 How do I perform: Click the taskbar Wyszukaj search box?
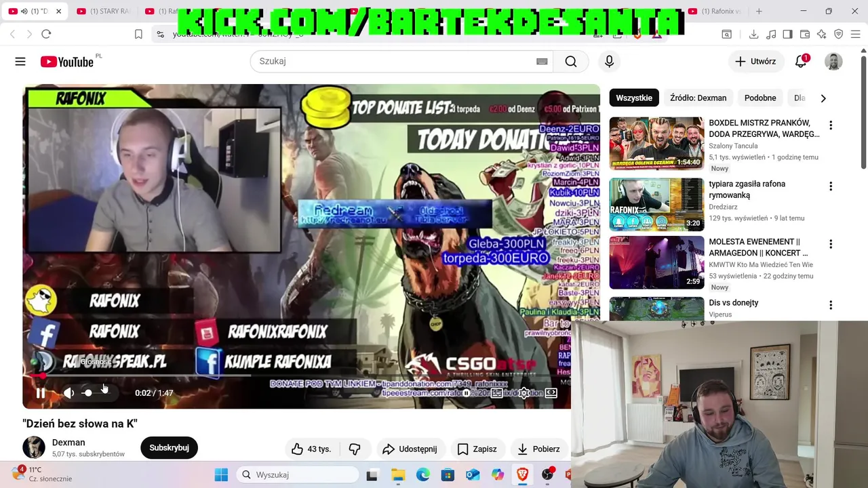(x=297, y=474)
